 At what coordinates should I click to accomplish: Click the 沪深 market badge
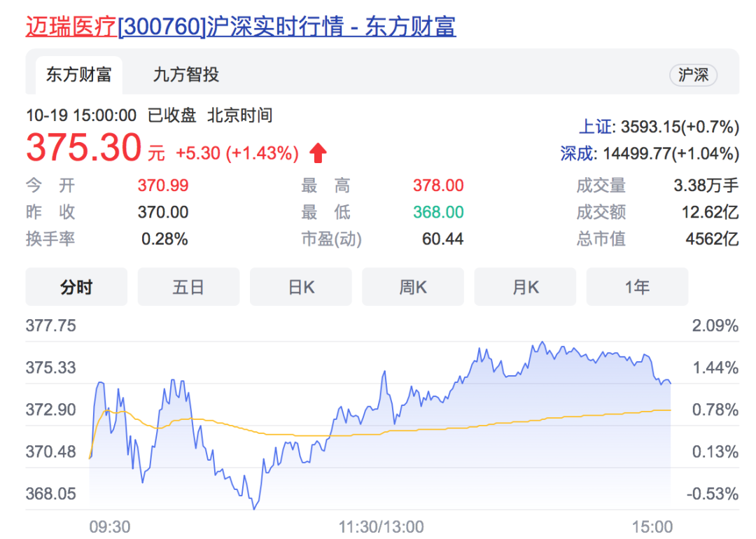point(693,76)
